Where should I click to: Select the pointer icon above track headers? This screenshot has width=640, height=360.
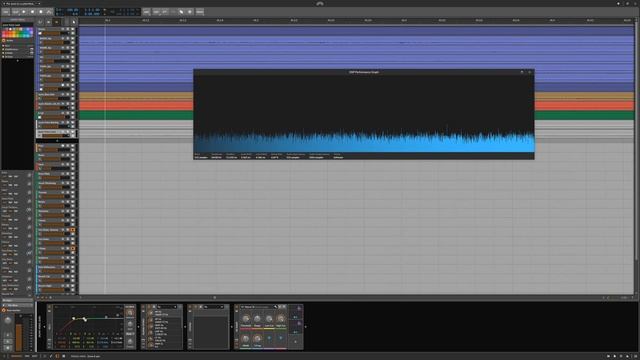point(73,22)
